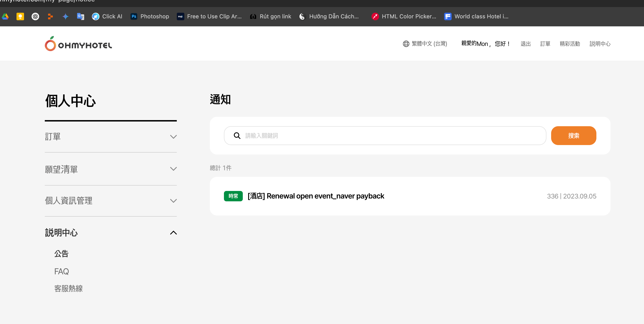
Task: Open the HTML Color Picker bookmark
Action: coord(404,16)
